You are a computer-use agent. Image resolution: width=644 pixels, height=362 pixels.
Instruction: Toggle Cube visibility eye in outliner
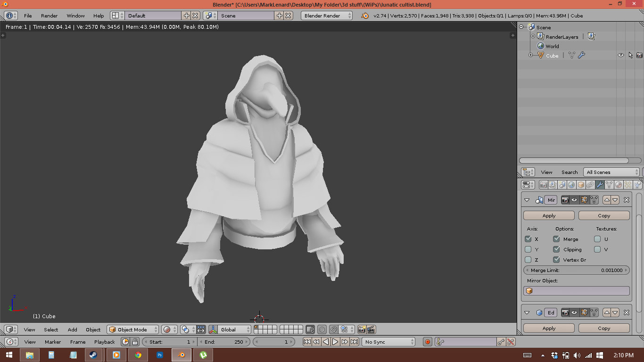click(621, 55)
